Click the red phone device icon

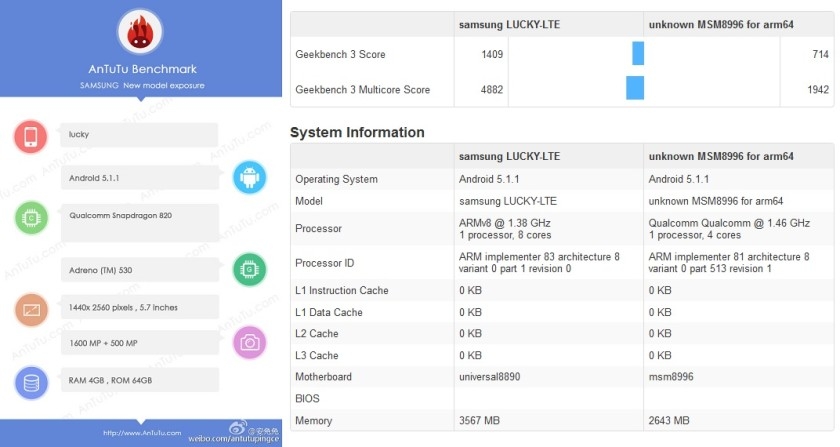[31, 136]
